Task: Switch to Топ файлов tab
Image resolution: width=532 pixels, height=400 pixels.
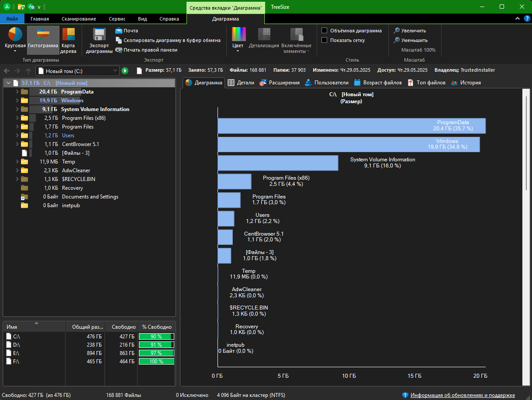Action: (426, 83)
